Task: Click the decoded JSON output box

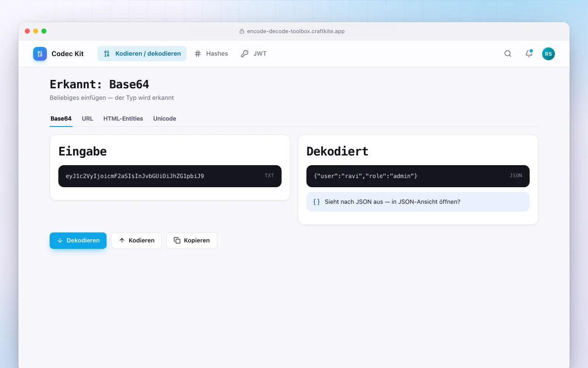Action: 418,176
